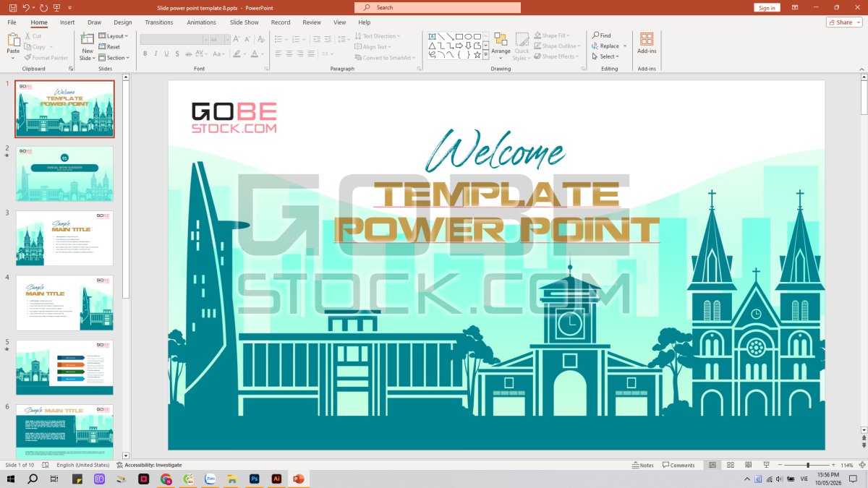868x488 pixels.
Task: Switch to the Animations tab
Action: (x=201, y=22)
